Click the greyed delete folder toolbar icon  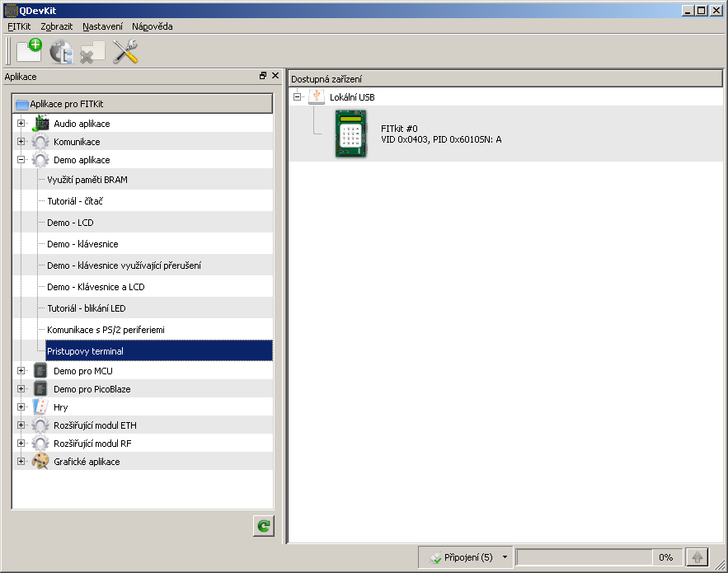click(x=92, y=52)
